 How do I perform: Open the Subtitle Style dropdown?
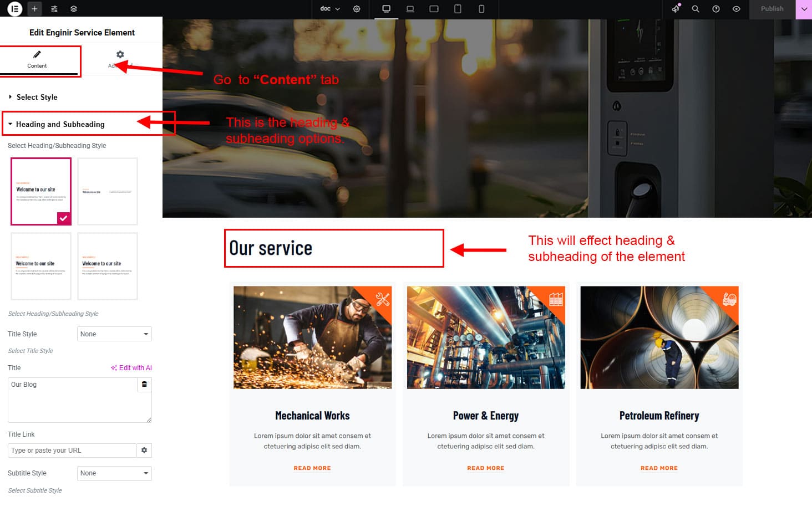tap(114, 473)
